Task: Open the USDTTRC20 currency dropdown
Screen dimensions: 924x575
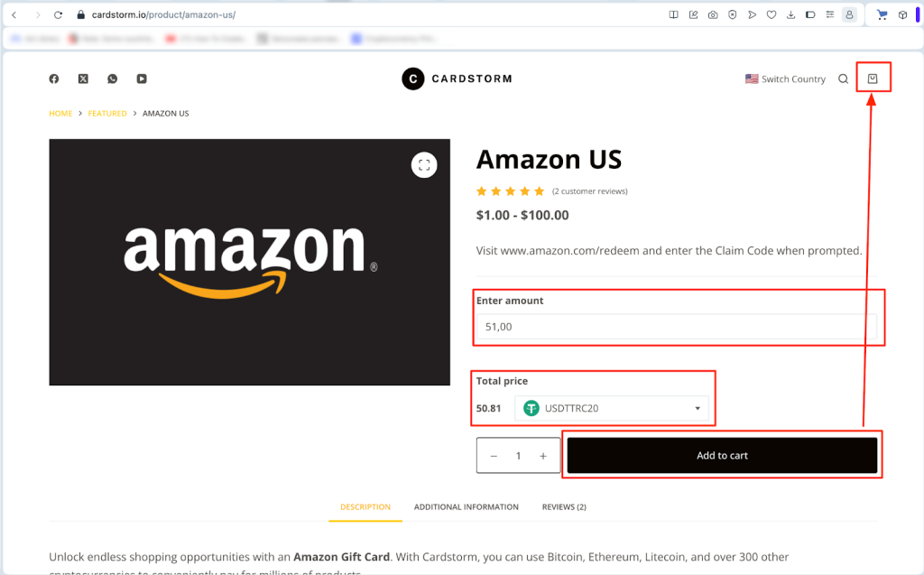Action: pos(614,408)
